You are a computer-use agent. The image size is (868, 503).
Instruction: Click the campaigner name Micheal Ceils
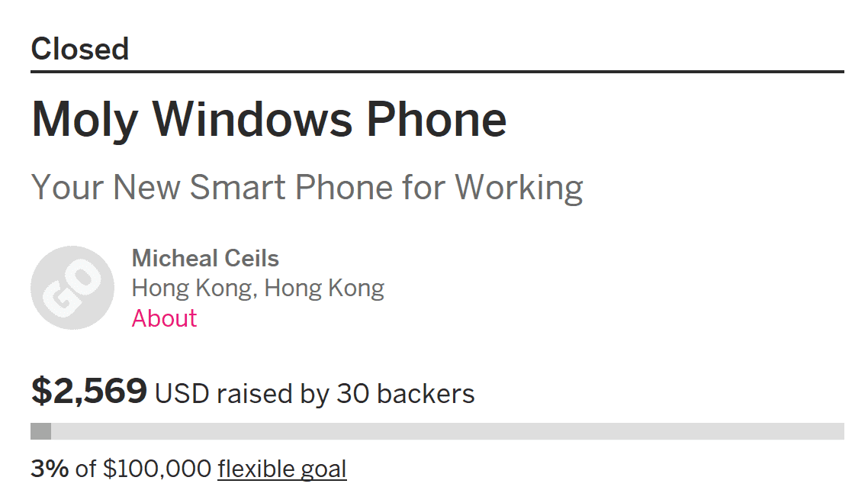tap(205, 258)
